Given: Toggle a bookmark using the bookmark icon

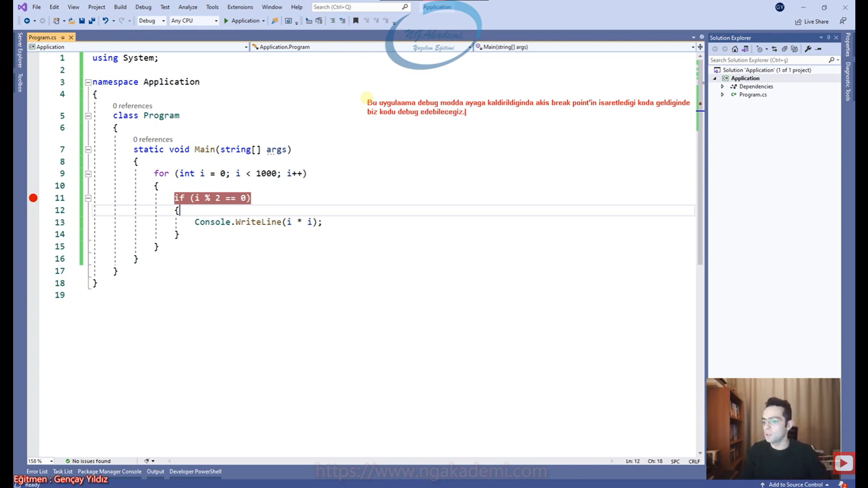Looking at the screenshot, I should (356, 21).
